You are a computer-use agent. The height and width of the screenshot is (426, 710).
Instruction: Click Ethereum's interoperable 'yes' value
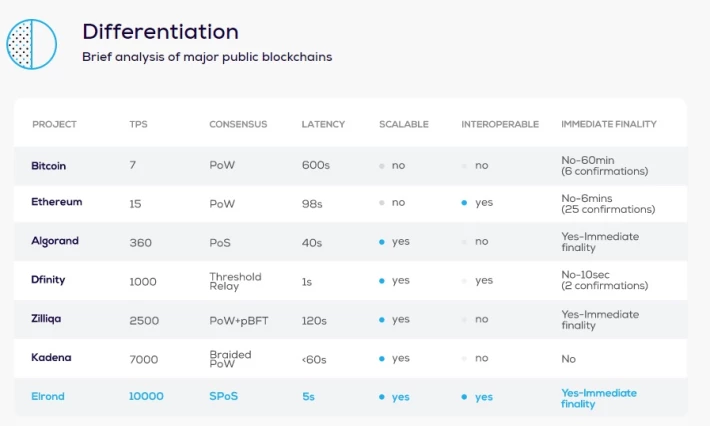pyautogui.click(x=484, y=203)
